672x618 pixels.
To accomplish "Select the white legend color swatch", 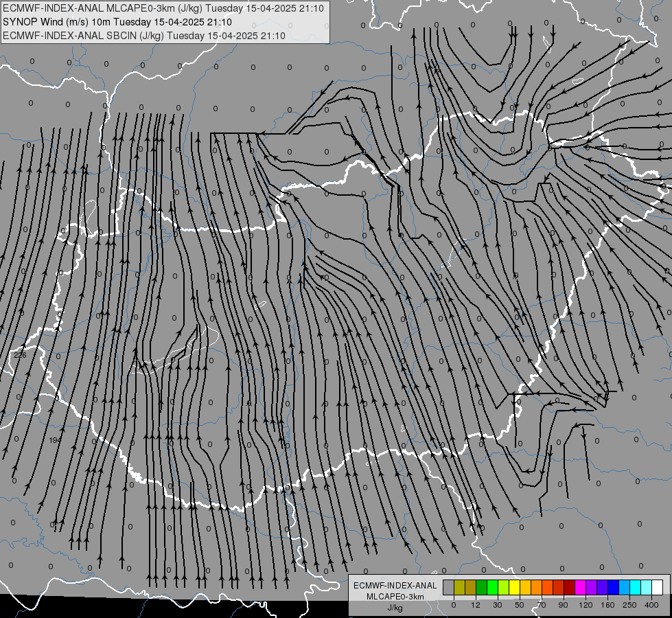I will 657,587.
